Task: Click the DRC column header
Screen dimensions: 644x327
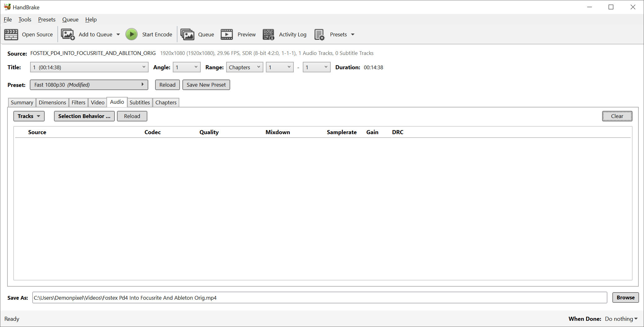Action: [398, 132]
